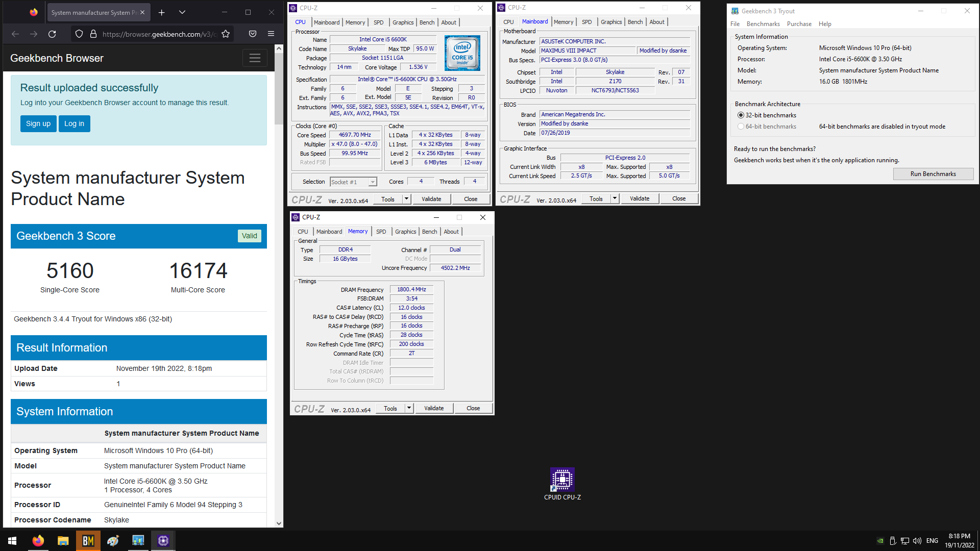
Task: Expand Tools arrow in the Memory CPU-Z window
Action: tap(409, 408)
